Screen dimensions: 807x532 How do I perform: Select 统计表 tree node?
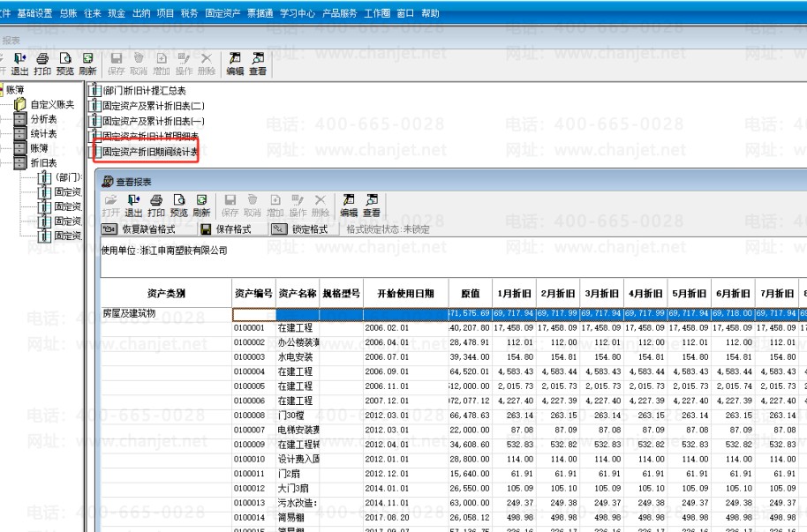[44, 134]
